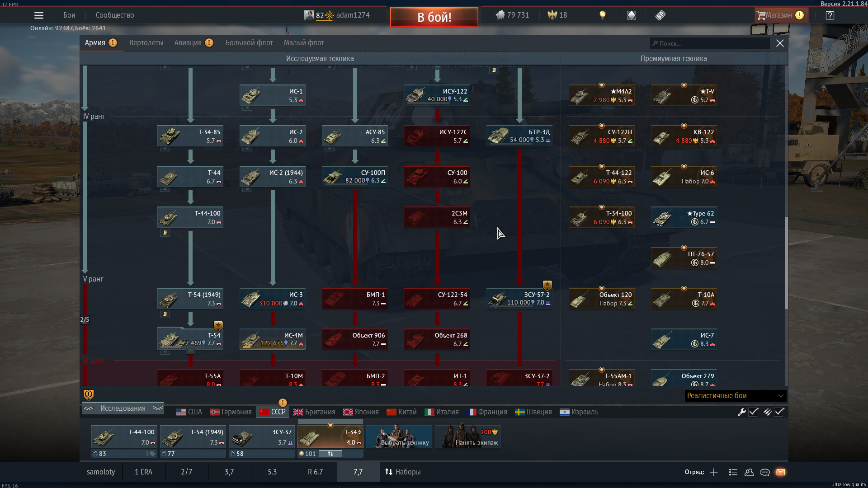Select Германия nation tab

[231, 412]
